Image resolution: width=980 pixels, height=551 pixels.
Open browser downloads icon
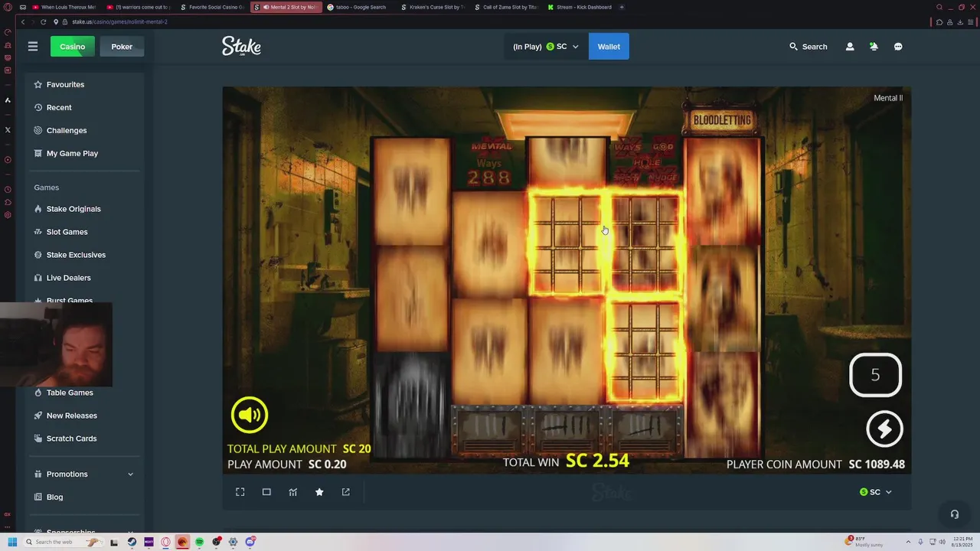point(960,22)
